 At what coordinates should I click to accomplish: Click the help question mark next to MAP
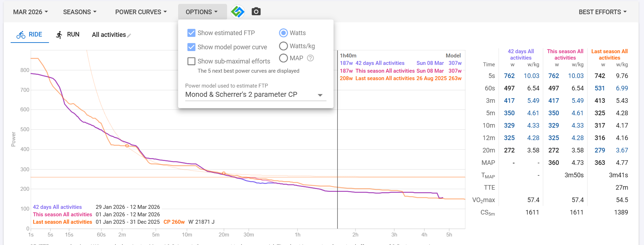[x=310, y=58]
